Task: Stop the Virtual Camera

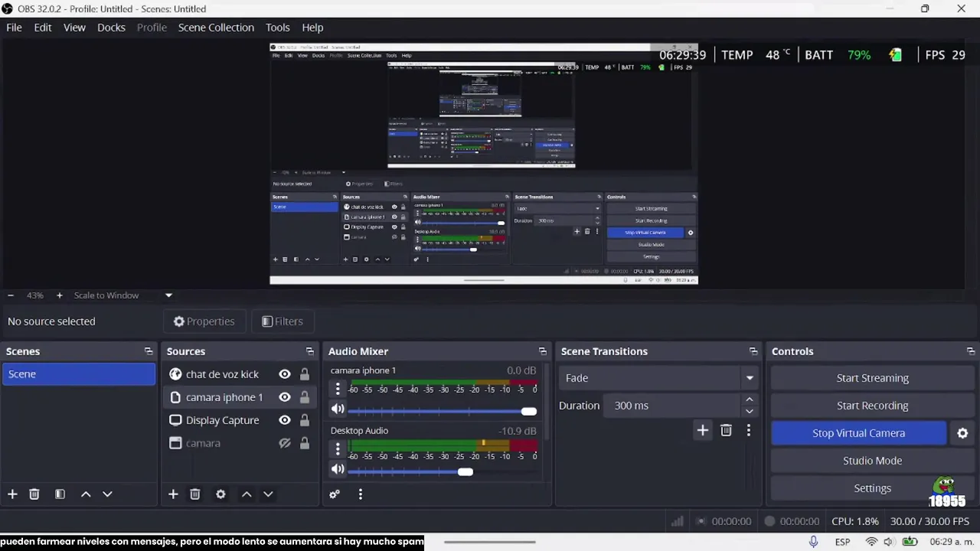Action: click(858, 433)
